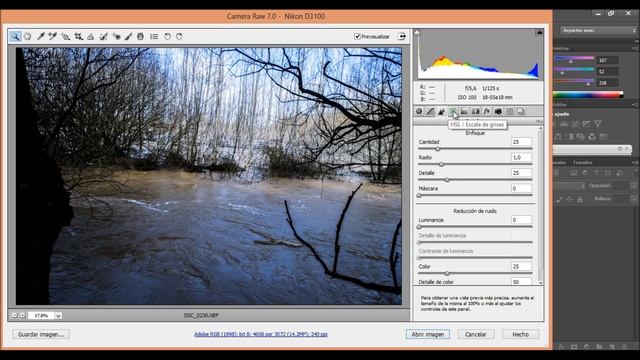Open the Detail panel options menu
The height and width of the screenshot is (360, 640).
point(539,121)
